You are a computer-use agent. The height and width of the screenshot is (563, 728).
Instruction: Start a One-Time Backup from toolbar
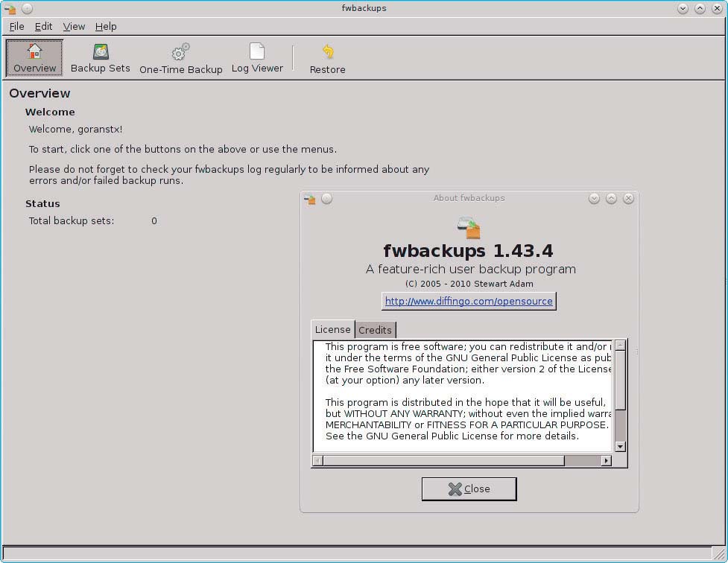click(180, 58)
